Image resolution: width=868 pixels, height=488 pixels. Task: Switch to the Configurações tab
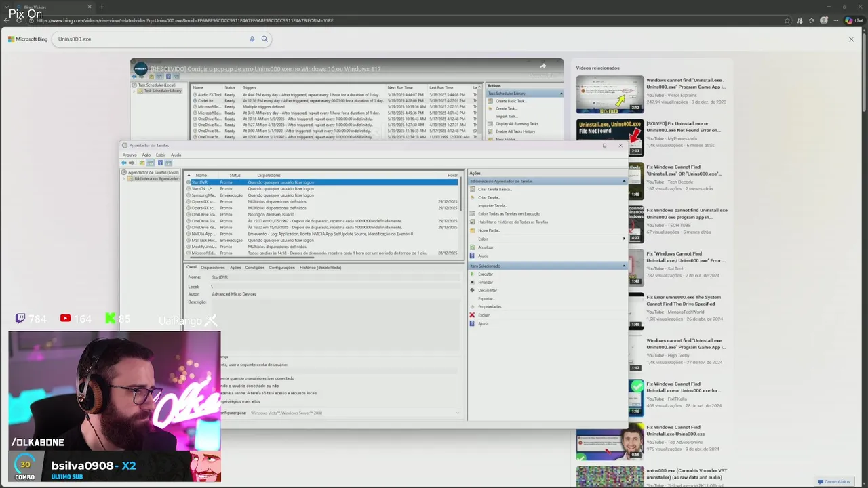(281, 267)
